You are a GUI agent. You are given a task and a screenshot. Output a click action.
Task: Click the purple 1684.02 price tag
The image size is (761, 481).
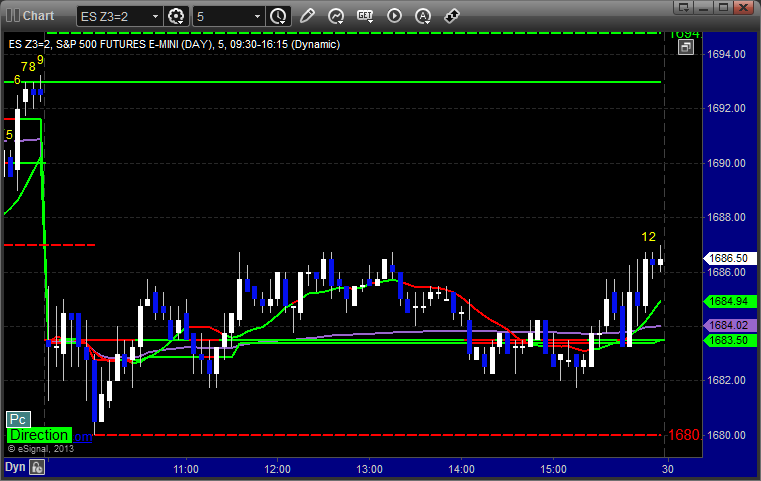click(x=730, y=325)
